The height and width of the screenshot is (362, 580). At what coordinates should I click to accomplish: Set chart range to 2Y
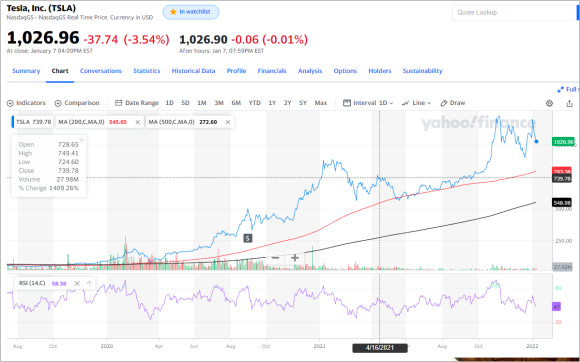click(287, 103)
